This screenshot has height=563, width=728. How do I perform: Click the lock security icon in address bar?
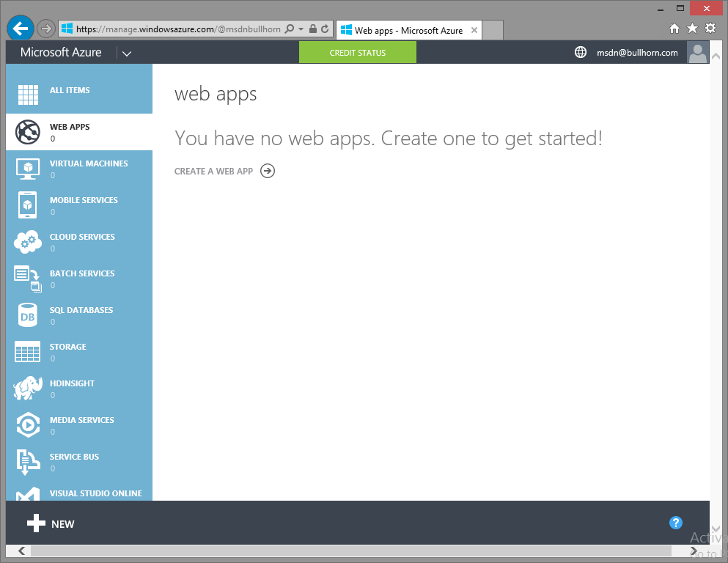(313, 29)
